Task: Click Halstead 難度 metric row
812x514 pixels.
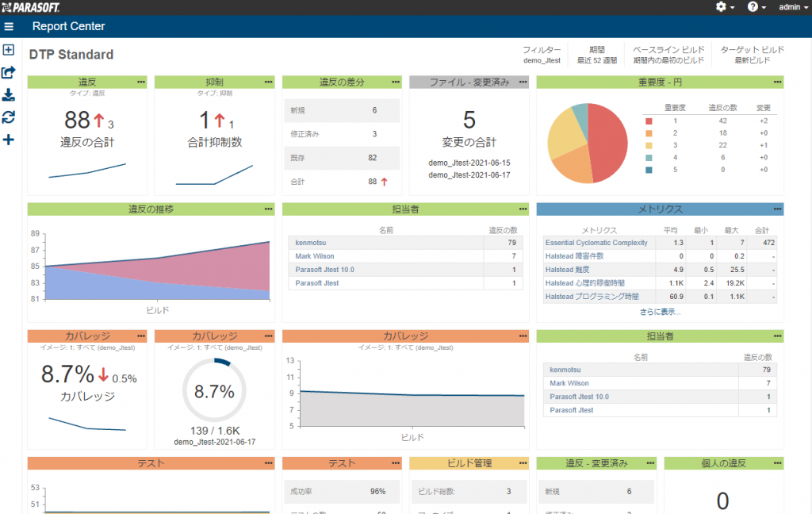Action: click(660, 270)
